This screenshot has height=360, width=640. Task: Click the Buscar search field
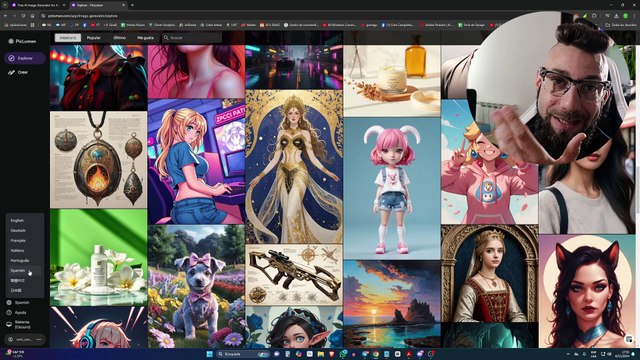click(191, 38)
